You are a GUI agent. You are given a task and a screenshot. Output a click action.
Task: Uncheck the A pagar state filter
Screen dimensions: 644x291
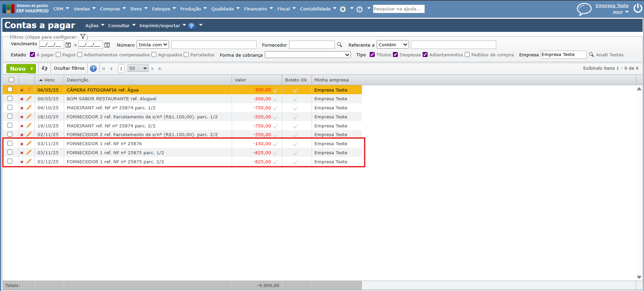tap(33, 55)
